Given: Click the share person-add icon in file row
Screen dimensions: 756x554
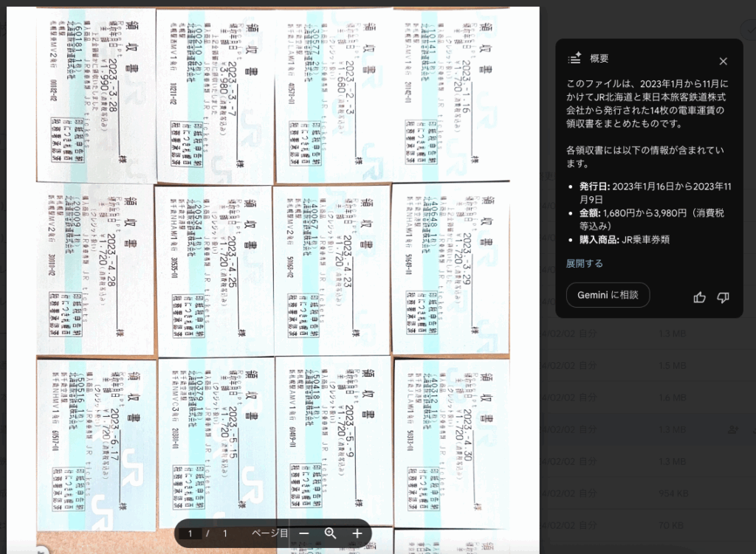Looking at the screenshot, I should [732, 429].
